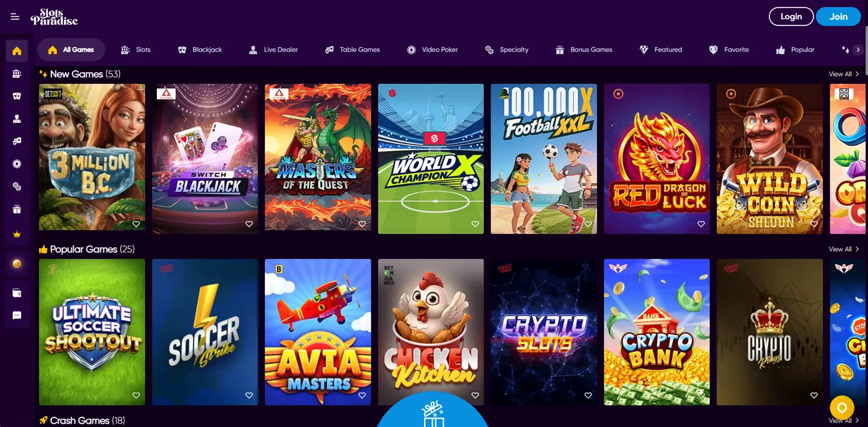Favorite the Wild Coin Saloon game
This screenshot has width=868, height=427.
point(814,224)
